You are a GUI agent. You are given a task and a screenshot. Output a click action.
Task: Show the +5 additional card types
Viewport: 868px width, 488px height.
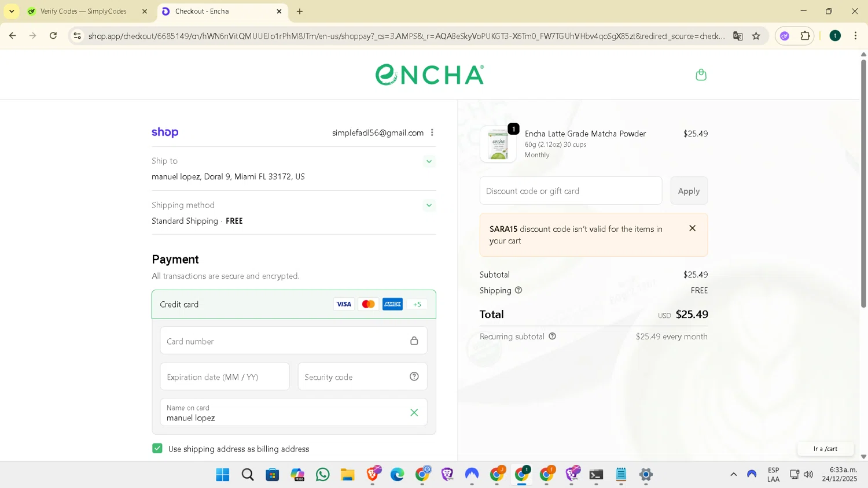pos(417,304)
